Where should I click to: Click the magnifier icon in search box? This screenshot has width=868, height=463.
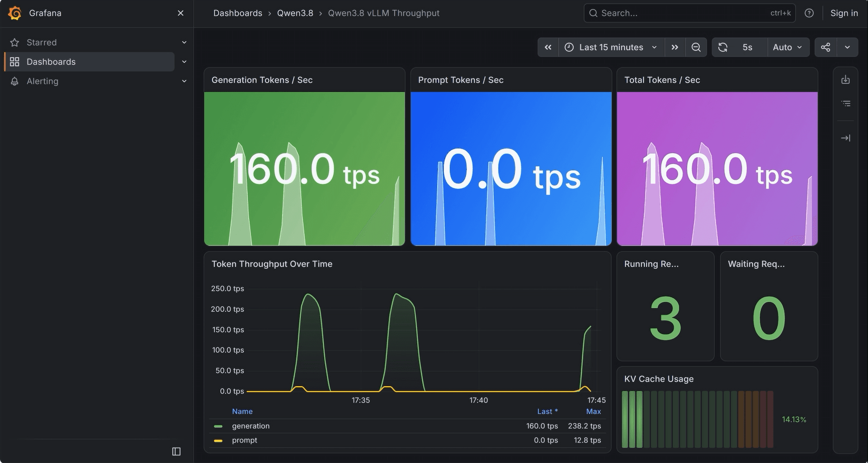click(x=593, y=13)
